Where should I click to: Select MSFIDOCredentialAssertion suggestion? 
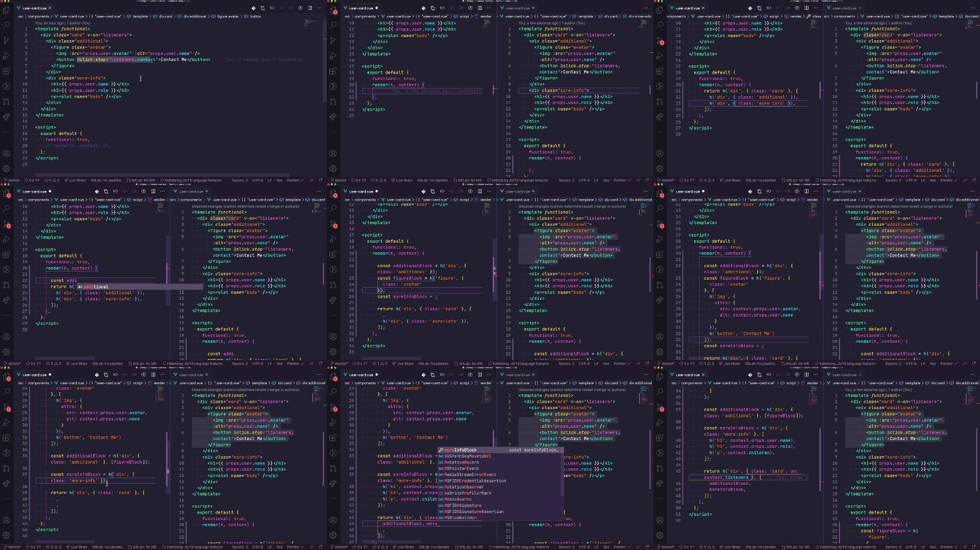coord(500,481)
